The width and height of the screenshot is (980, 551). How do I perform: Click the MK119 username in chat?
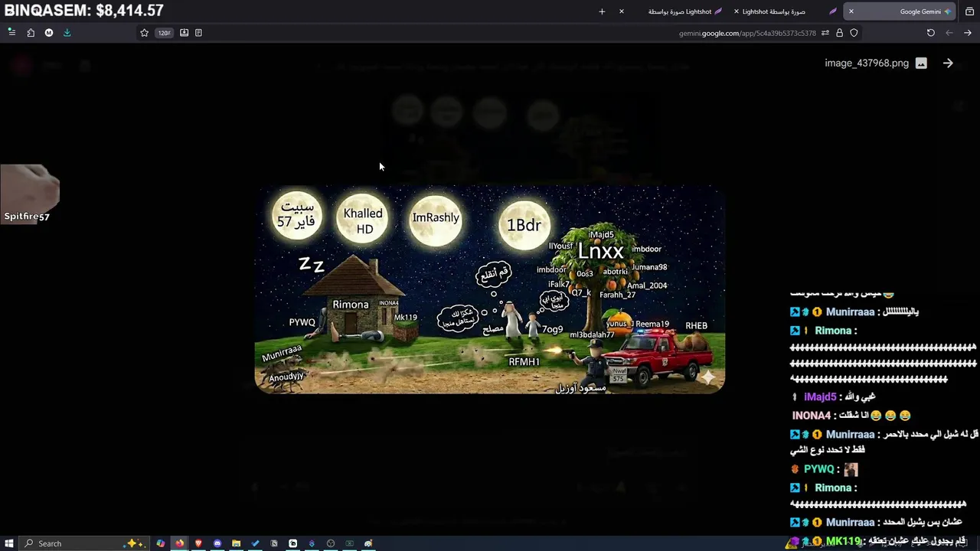[x=843, y=541]
